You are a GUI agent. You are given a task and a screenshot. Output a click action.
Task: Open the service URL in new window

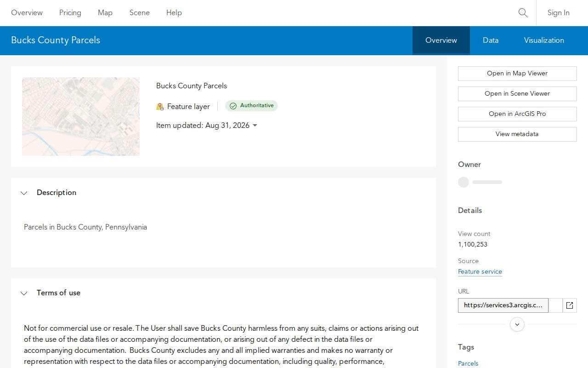point(570,305)
